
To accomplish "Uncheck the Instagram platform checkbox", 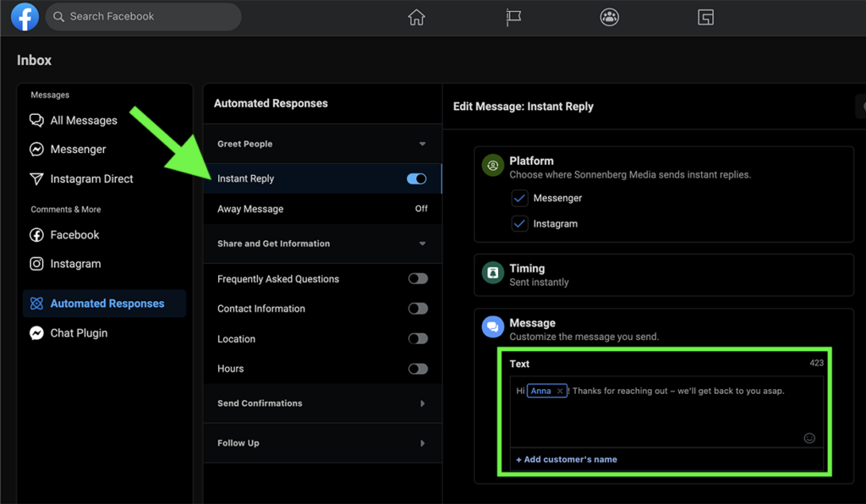I will pyautogui.click(x=519, y=224).
